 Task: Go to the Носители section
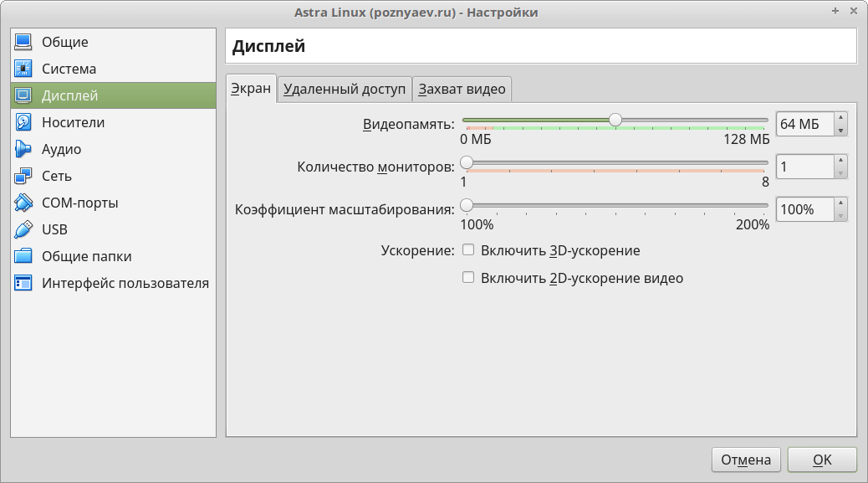click(113, 122)
